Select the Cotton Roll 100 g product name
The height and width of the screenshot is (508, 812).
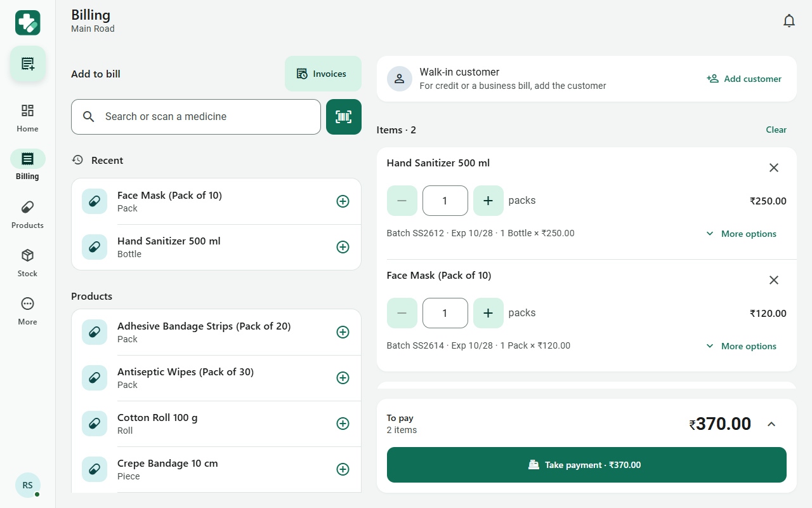click(x=157, y=418)
